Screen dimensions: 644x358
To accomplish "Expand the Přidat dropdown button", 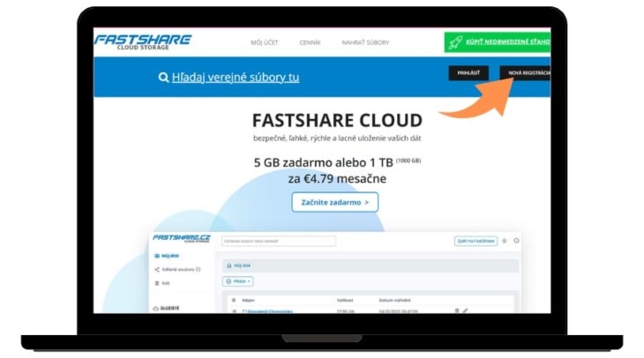I will click(239, 281).
